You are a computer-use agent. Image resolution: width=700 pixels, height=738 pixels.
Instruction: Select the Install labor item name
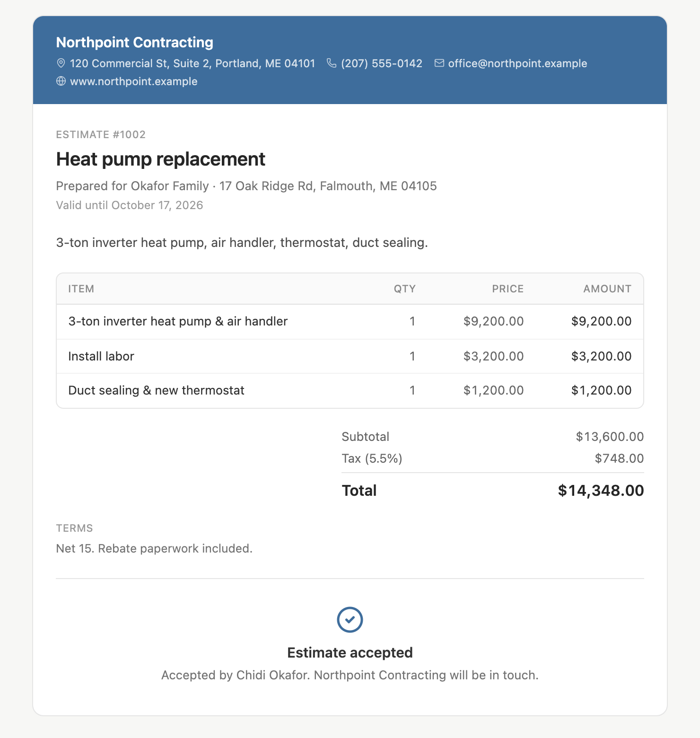pyautogui.click(x=101, y=356)
